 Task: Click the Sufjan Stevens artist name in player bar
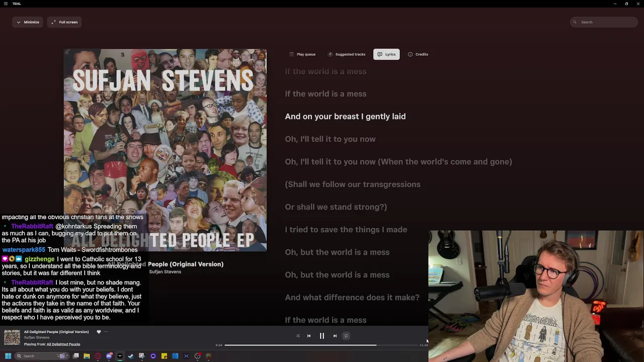point(37,338)
